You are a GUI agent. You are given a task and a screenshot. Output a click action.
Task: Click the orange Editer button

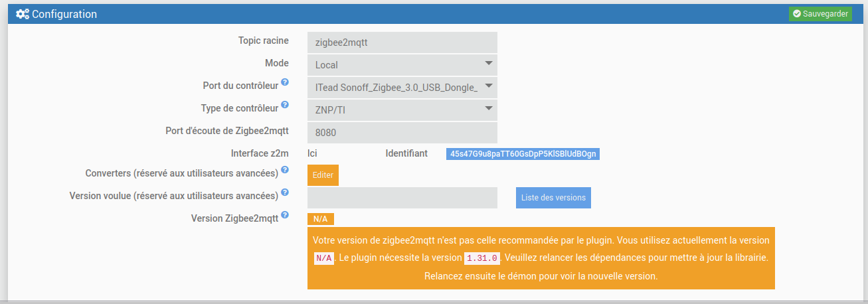323,175
